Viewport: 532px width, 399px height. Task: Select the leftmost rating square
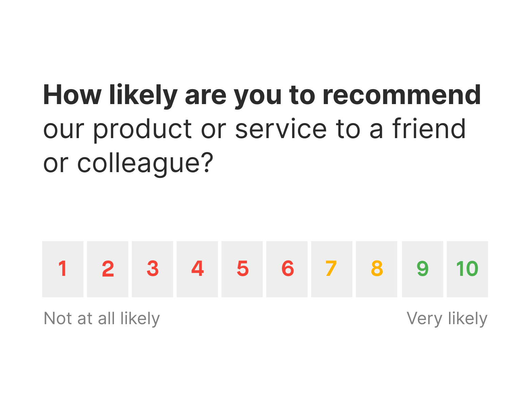pos(63,269)
